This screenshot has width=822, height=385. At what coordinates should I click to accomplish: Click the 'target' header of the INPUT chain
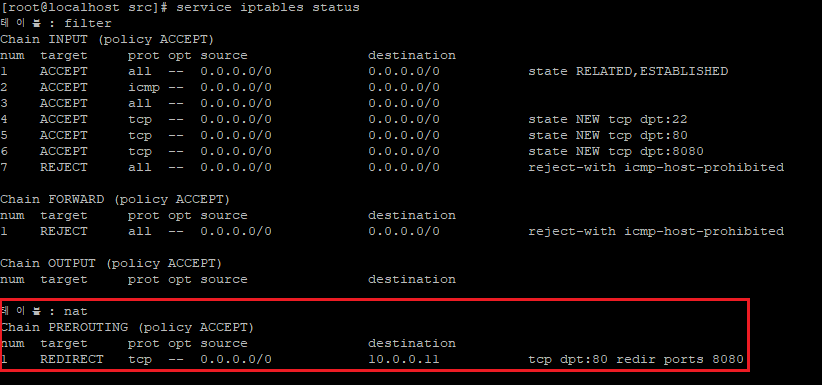(x=63, y=56)
